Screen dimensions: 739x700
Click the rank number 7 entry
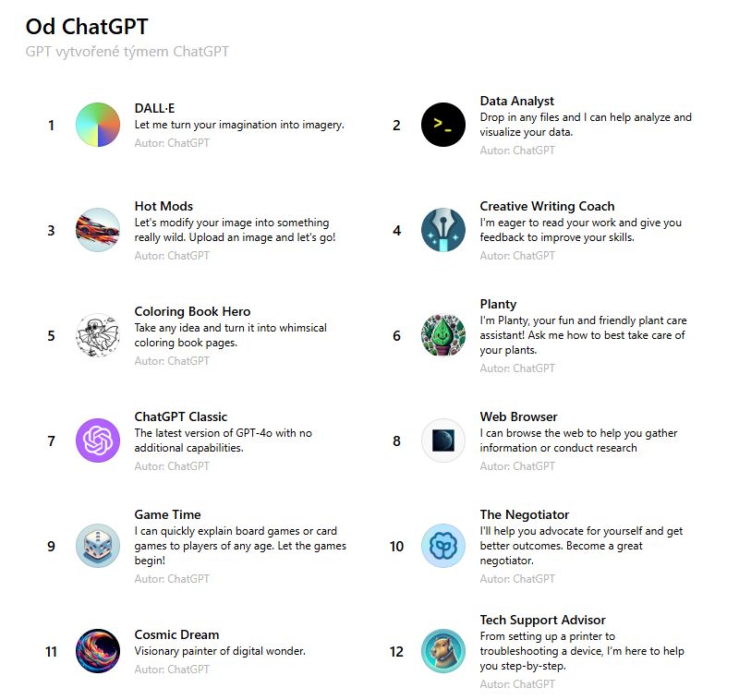coord(52,441)
